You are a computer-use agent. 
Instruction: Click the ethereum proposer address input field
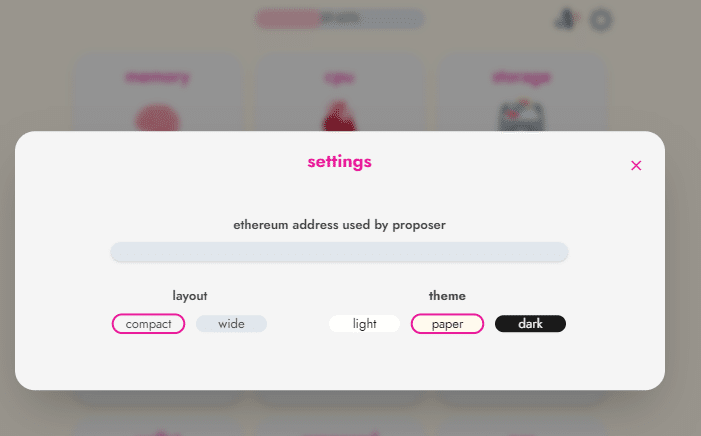point(339,252)
